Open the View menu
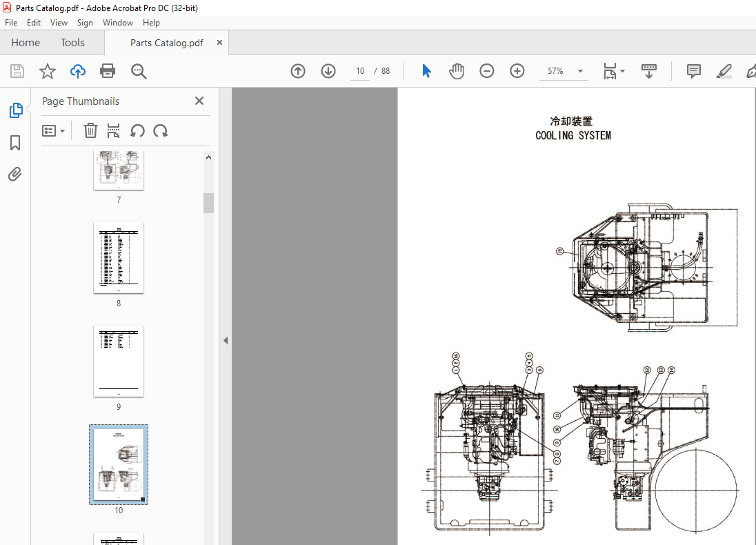The height and width of the screenshot is (545, 756). tap(59, 23)
